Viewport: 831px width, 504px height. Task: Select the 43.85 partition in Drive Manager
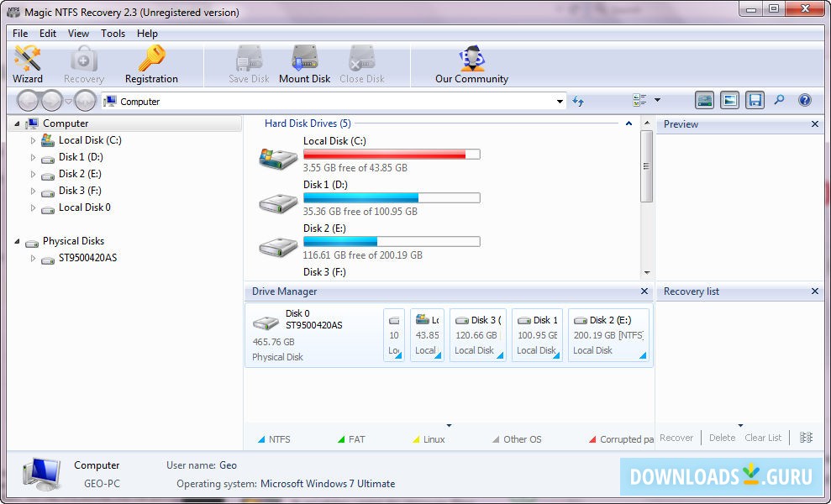click(427, 335)
